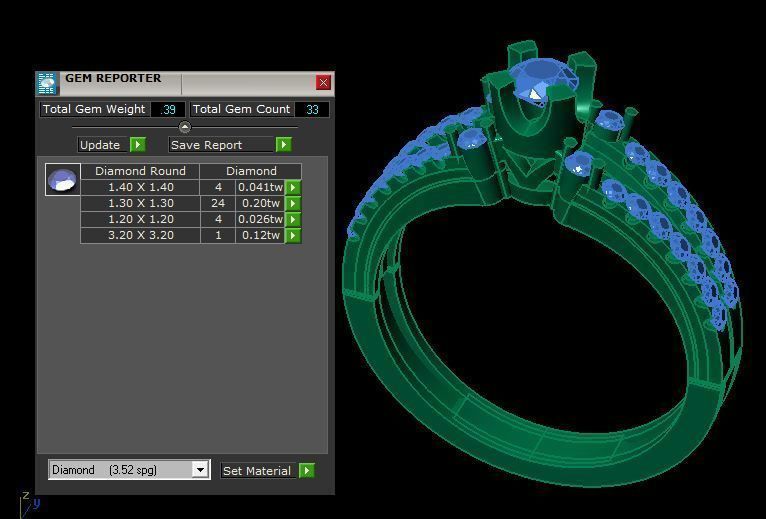Click the count cell showing 24
Image resolution: width=766 pixels, height=519 pixels.
pyautogui.click(x=218, y=203)
